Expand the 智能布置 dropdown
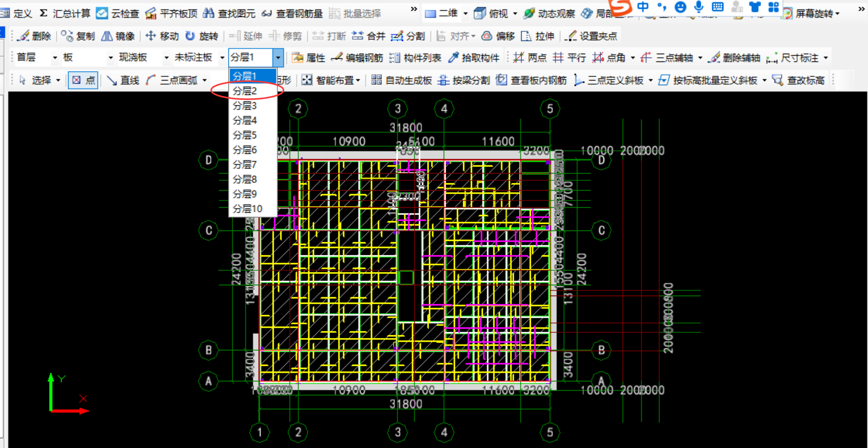 click(x=358, y=80)
